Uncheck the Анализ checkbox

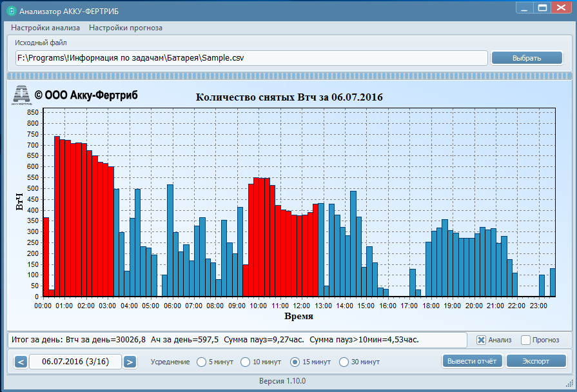click(x=481, y=340)
